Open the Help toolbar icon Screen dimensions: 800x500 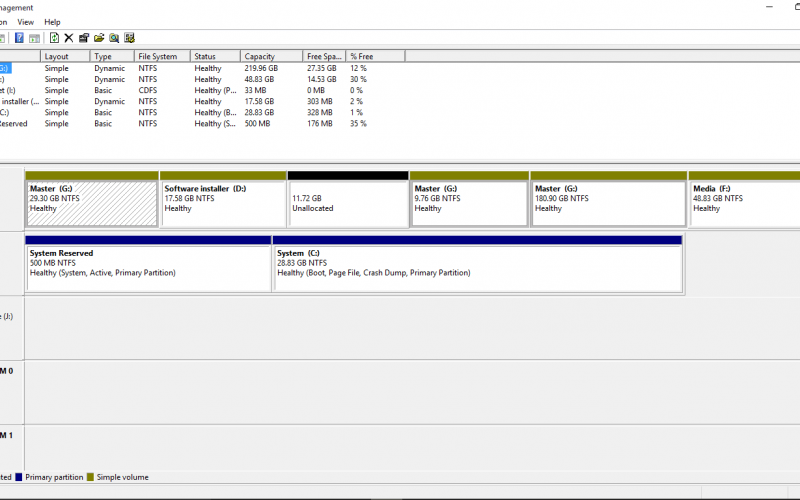pyautogui.click(x=19, y=38)
